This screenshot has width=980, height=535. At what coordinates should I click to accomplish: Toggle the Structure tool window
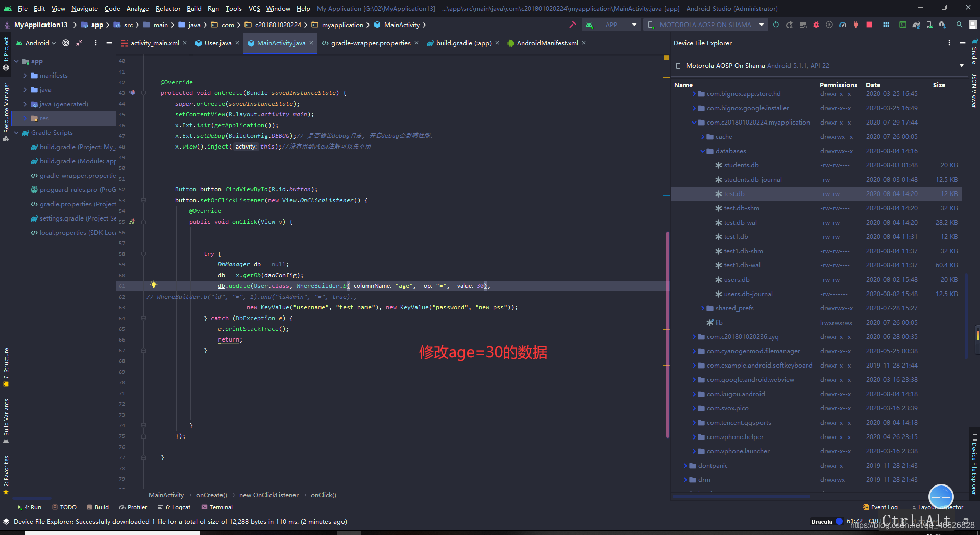pyautogui.click(x=6, y=367)
